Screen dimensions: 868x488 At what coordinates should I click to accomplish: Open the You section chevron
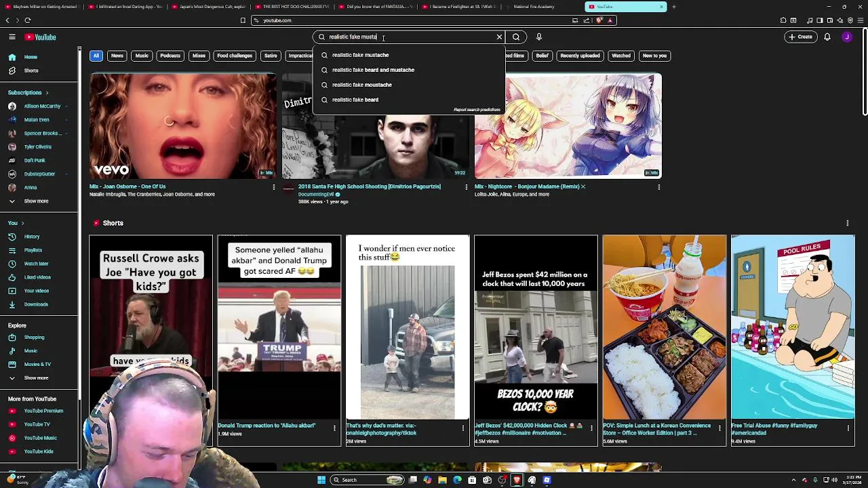[x=22, y=223]
